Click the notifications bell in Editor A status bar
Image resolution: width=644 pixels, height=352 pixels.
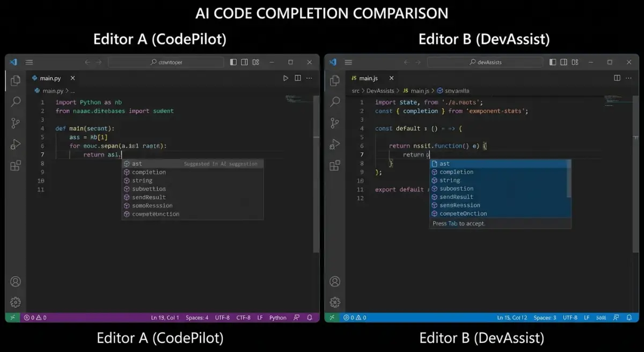310,318
